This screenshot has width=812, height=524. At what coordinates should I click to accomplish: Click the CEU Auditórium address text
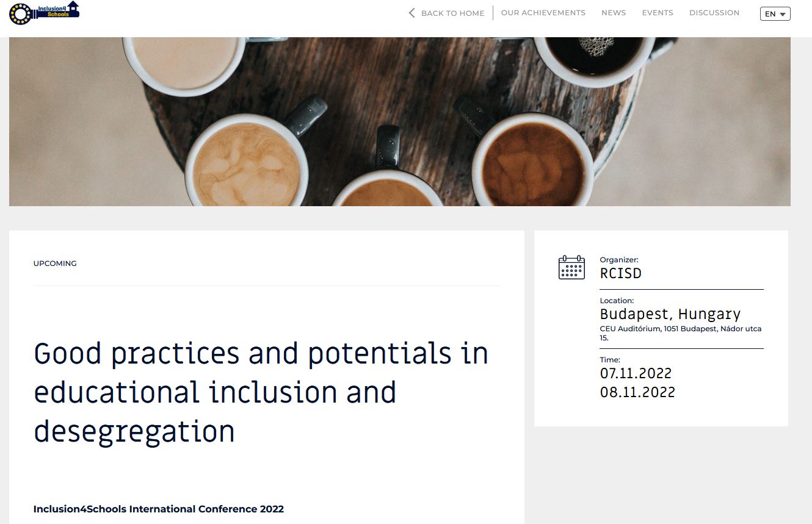681,333
